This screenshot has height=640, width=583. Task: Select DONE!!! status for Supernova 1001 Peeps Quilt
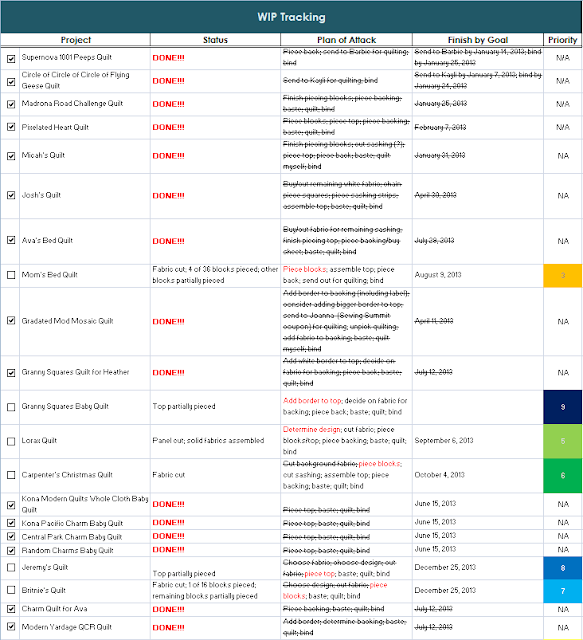pos(215,58)
